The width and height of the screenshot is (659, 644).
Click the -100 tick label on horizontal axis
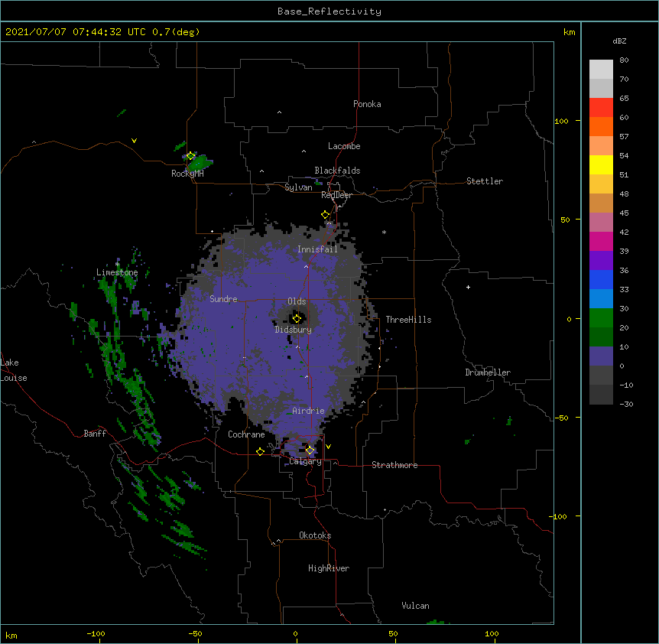coord(96,633)
